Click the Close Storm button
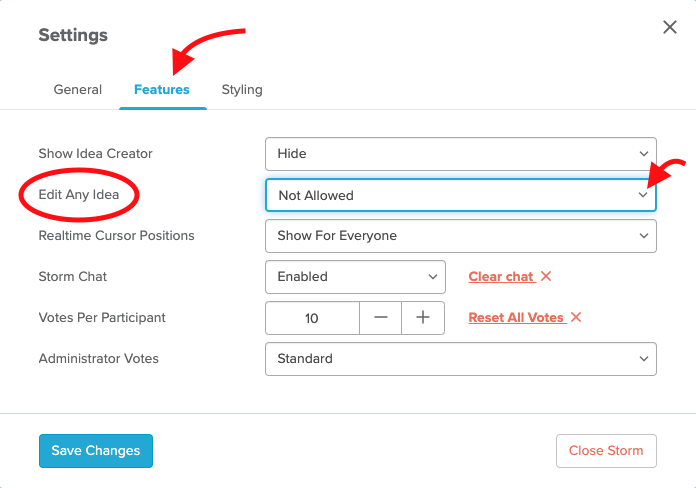Screen dimensions: 696x488 point(606,451)
